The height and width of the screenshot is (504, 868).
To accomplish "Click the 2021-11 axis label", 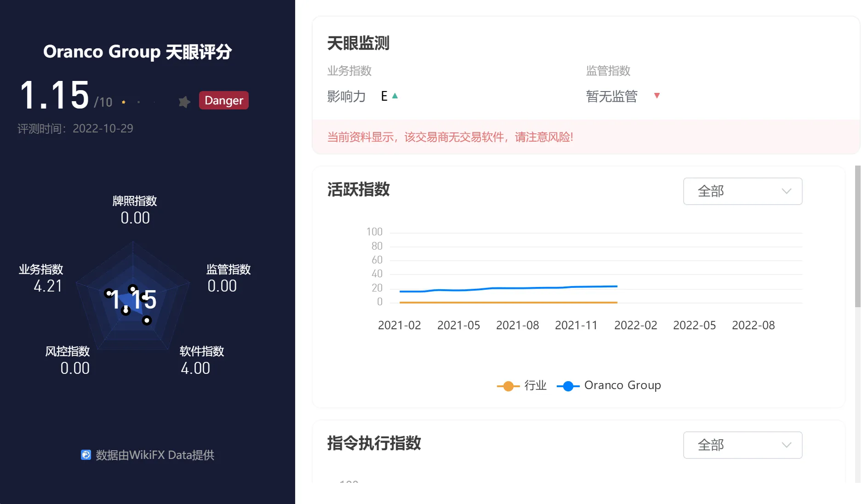I will click(x=576, y=325).
